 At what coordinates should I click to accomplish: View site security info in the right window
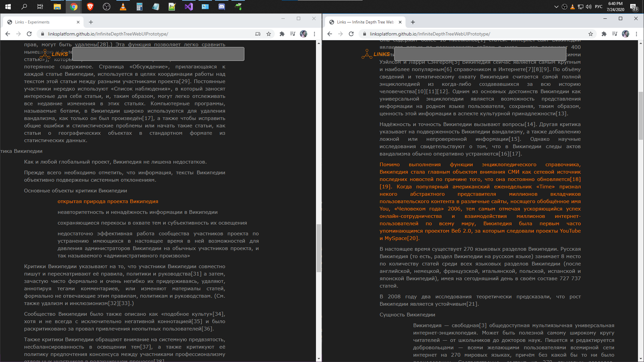coord(365,34)
